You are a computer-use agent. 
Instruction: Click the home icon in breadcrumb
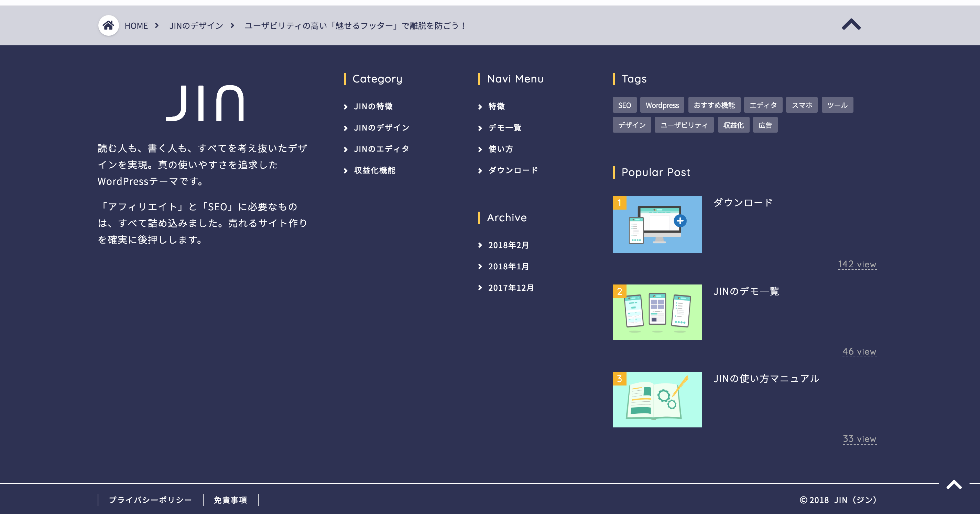coord(108,25)
